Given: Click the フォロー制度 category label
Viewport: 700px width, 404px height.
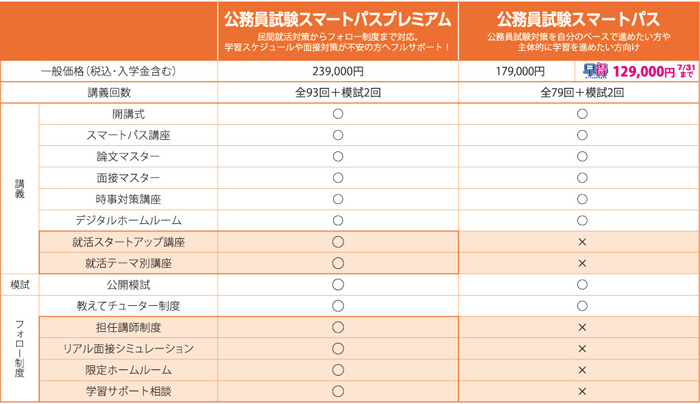Looking at the screenshot, I should pyautogui.click(x=20, y=349).
